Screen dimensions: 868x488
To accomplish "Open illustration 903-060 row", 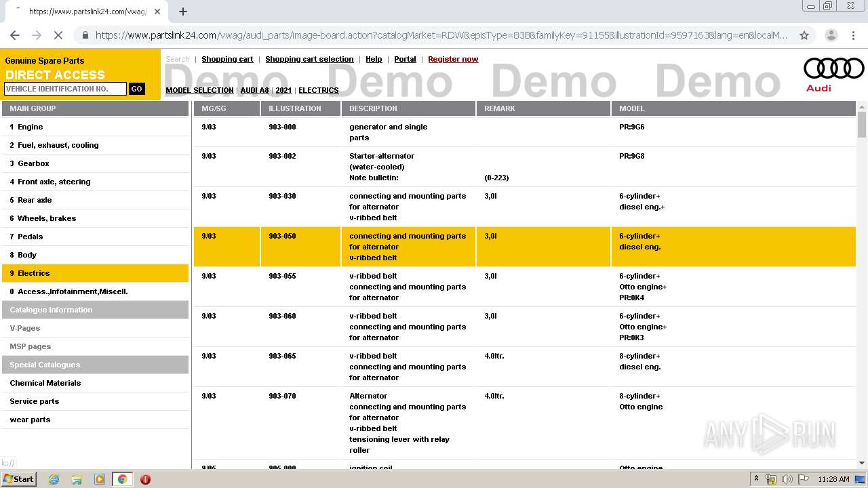I will coord(524,327).
